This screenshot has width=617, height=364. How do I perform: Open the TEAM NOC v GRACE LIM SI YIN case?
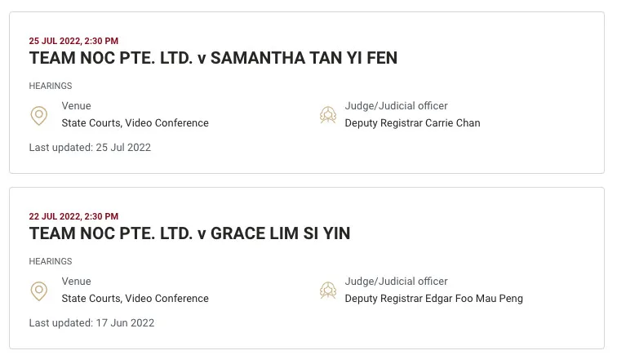click(189, 234)
